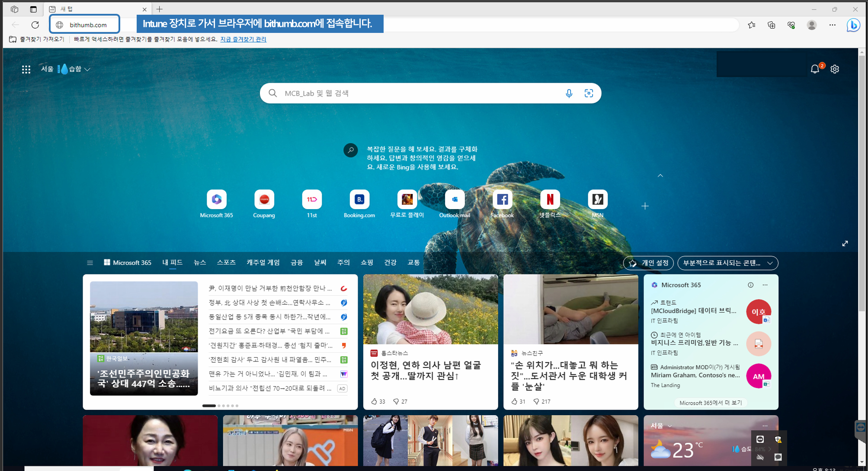Expand the Seoul weather dropdown
This screenshot has height=471, width=868.
pyautogui.click(x=87, y=69)
